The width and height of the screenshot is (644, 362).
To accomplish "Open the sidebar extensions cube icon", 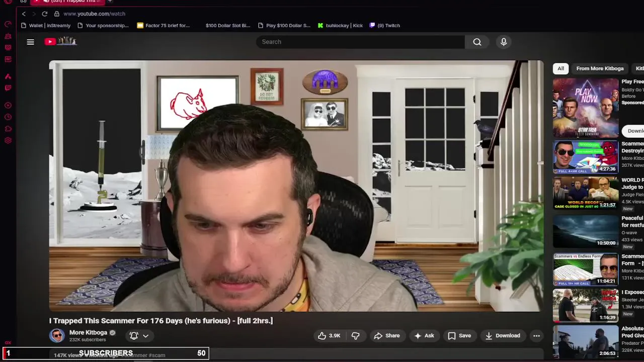I will click(8, 129).
